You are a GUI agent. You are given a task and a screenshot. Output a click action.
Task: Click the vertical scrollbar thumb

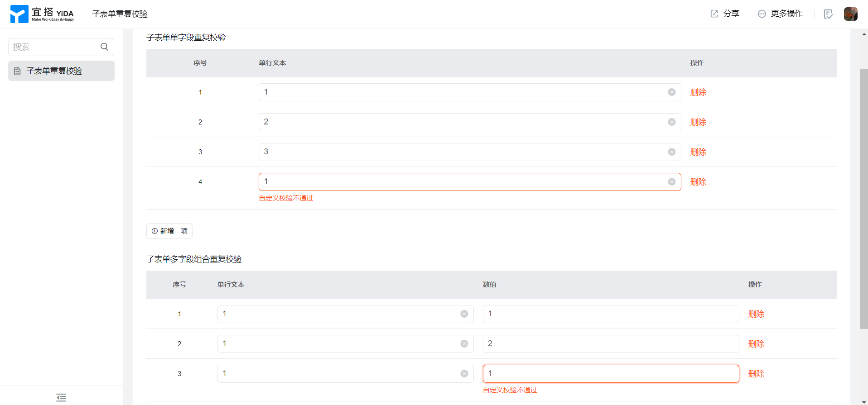pyautogui.click(x=863, y=199)
